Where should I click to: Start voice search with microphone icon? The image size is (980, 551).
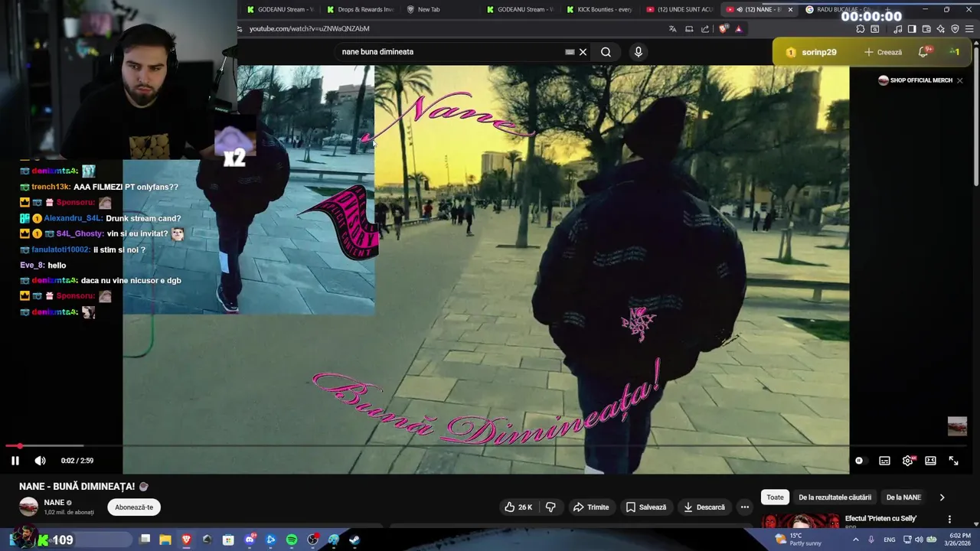pyautogui.click(x=639, y=52)
